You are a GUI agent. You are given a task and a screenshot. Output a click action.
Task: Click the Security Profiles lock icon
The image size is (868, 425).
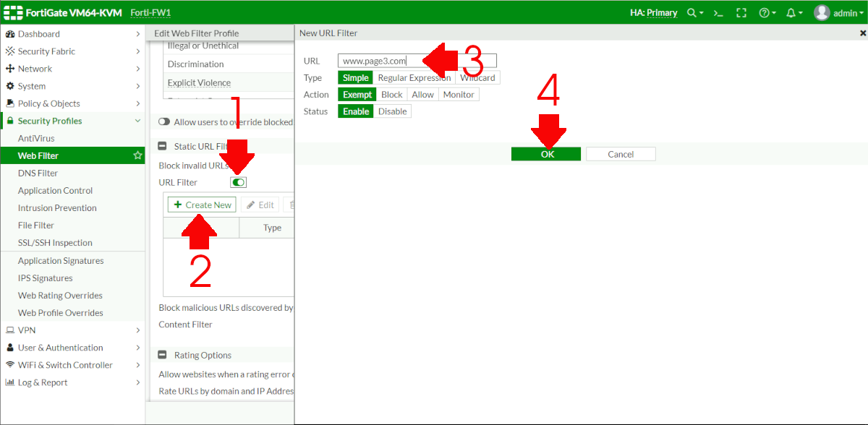[10, 121]
